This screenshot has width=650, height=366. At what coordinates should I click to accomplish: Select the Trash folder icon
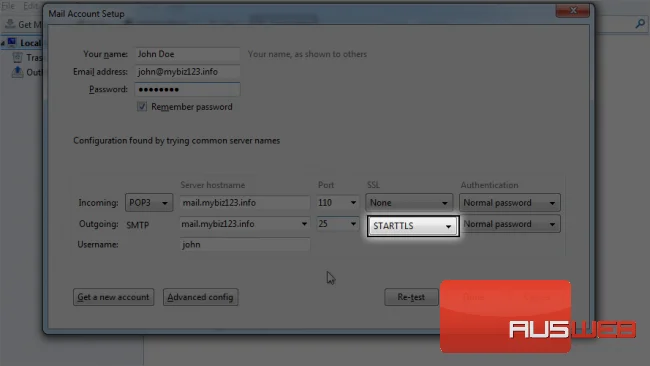coord(17,57)
